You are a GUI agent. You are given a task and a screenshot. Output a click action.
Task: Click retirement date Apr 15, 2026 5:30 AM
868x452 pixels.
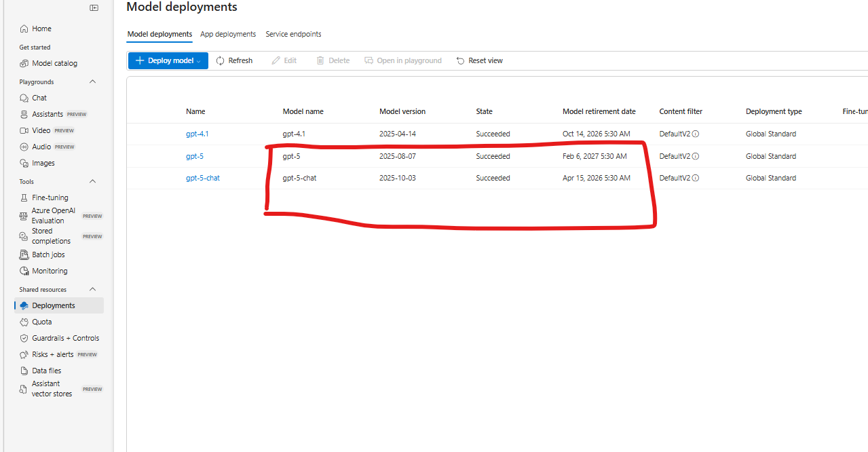click(597, 178)
